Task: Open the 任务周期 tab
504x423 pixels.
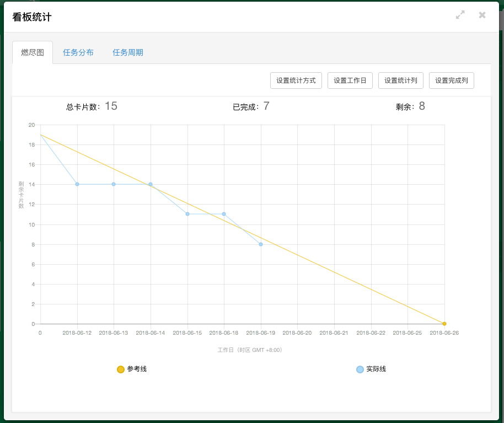Action: pyautogui.click(x=127, y=52)
